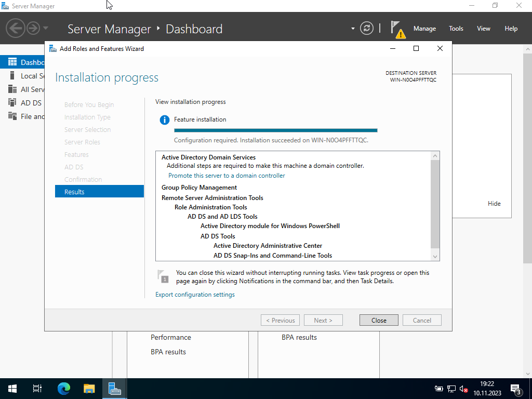
Task: Click the AD DS sidebar icon
Action: pyautogui.click(x=12, y=102)
